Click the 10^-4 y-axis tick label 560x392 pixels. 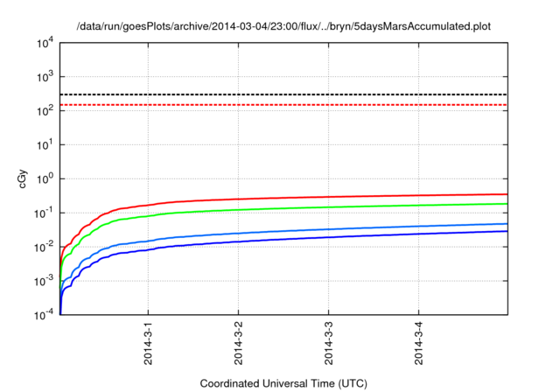[x=44, y=315]
